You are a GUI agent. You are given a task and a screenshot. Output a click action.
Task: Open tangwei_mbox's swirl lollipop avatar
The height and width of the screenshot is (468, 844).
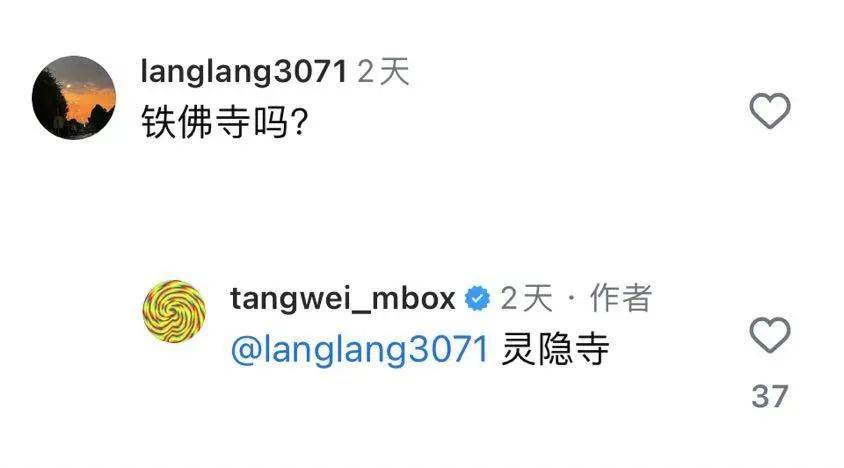pos(174,311)
